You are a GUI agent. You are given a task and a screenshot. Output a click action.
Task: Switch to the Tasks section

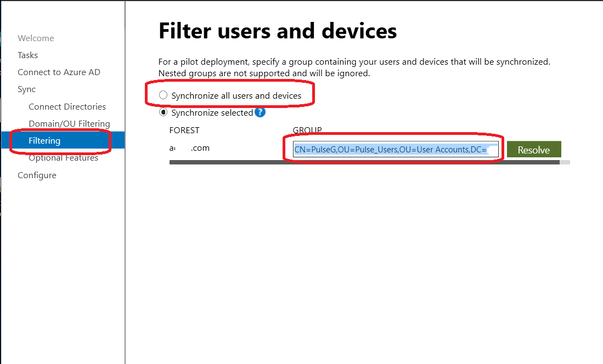29,55
